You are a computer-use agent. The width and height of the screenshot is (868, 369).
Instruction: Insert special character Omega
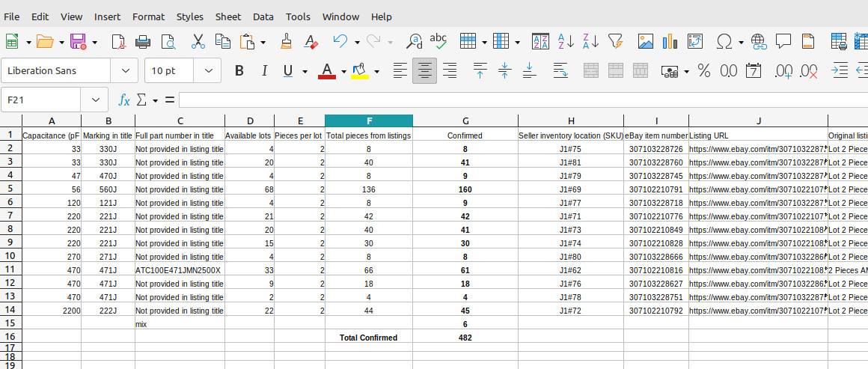click(x=724, y=42)
